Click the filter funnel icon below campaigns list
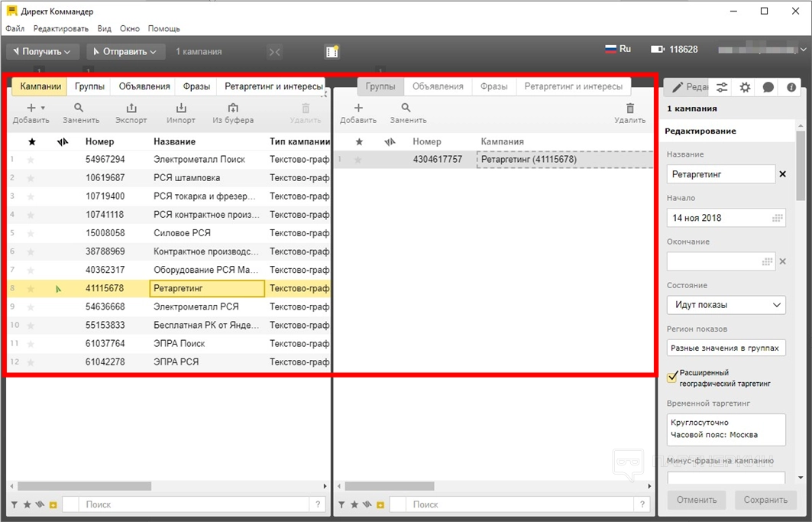This screenshot has width=812, height=522. pos(15,504)
